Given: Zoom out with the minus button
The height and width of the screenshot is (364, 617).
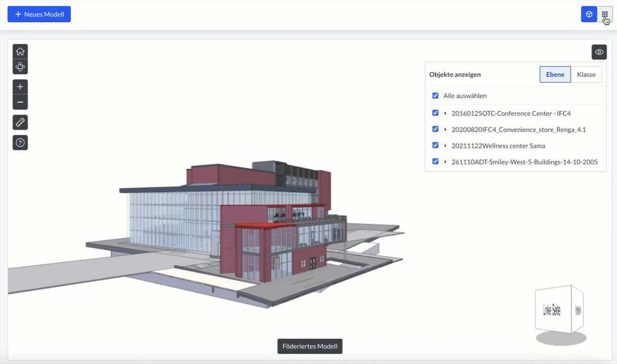Looking at the screenshot, I should tap(20, 102).
